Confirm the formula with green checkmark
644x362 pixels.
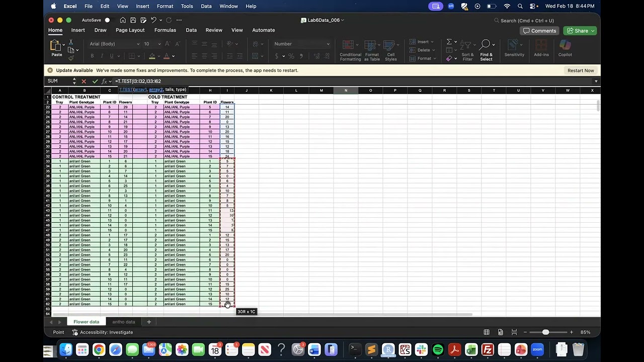tap(95, 81)
